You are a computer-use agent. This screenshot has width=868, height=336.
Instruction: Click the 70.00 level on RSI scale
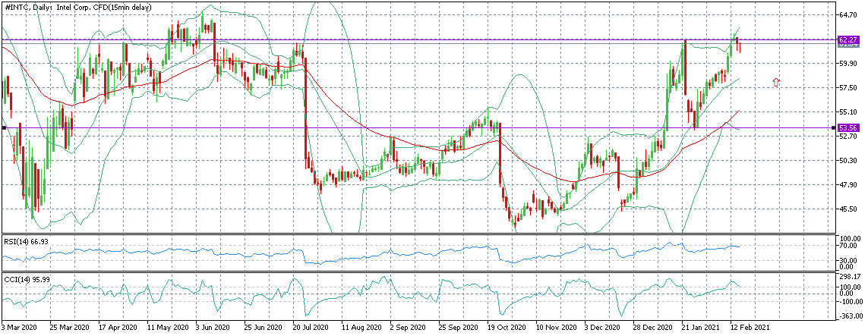(847, 246)
